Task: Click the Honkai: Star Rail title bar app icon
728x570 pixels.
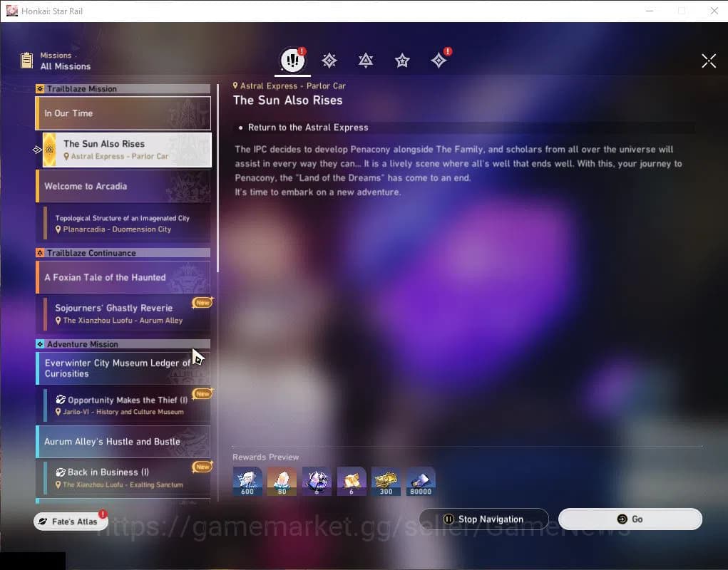Action: (x=12, y=11)
